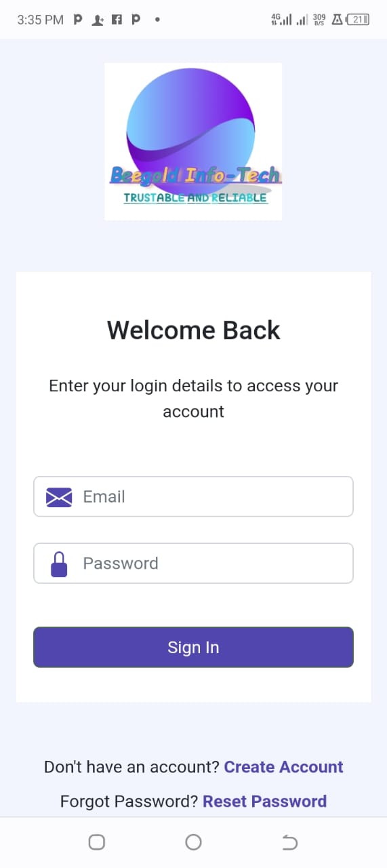Screen dimensions: 387x868
Task: Tap the Welcome Back heading
Action: coord(193,330)
